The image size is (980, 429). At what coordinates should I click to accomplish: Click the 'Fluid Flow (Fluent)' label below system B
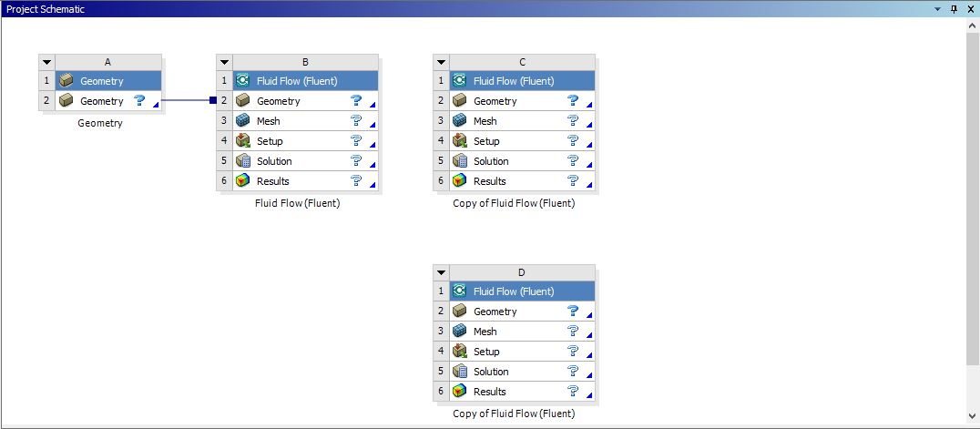point(298,202)
